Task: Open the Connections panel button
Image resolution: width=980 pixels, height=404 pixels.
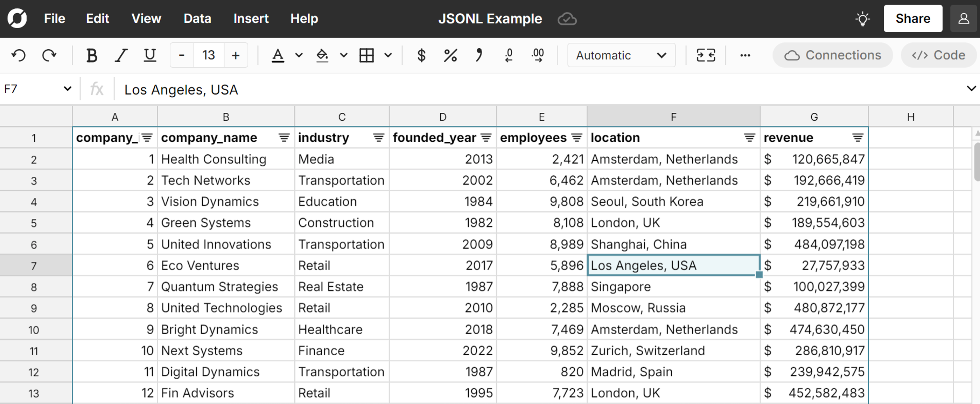Action: [x=832, y=55]
